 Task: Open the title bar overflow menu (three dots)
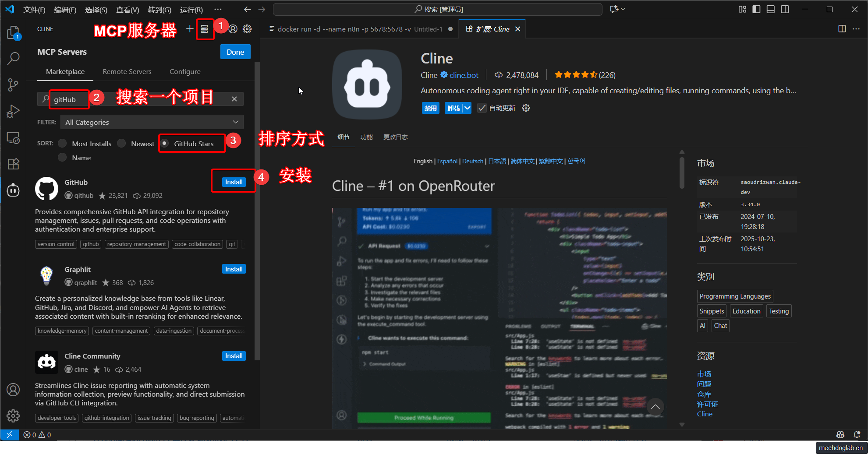[x=218, y=9]
